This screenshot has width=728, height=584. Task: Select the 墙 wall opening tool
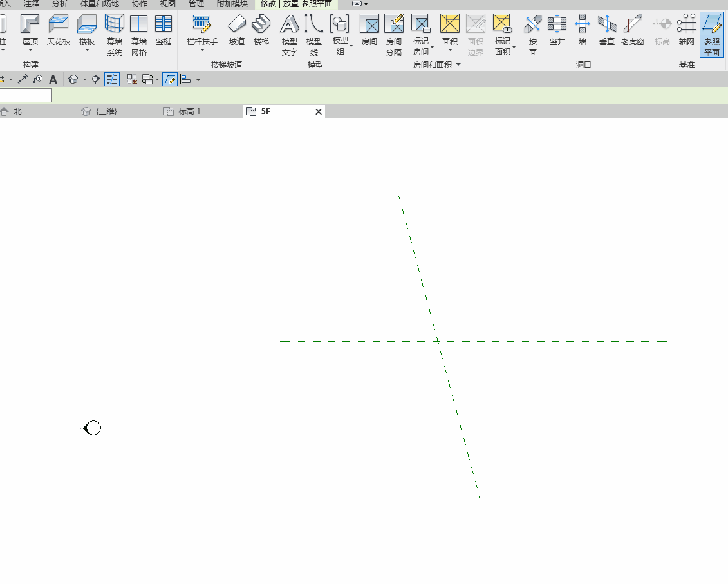[583, 31]
